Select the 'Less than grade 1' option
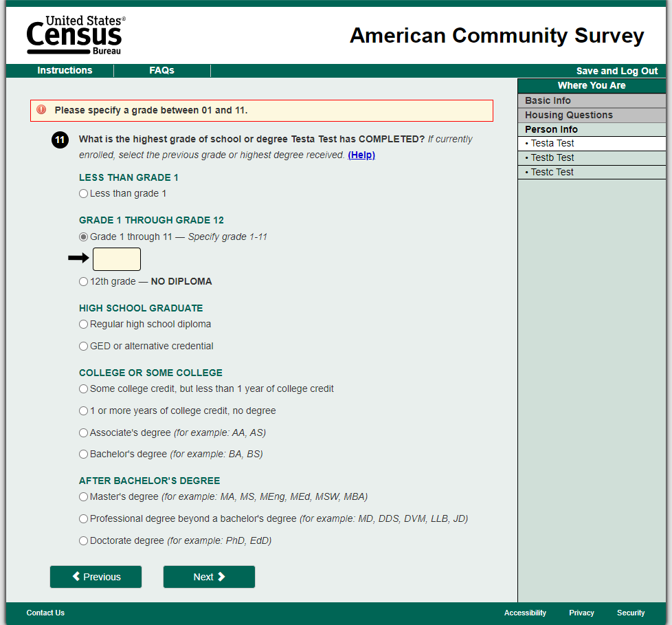This screenshot has width=672, height=625. [84, 194]
